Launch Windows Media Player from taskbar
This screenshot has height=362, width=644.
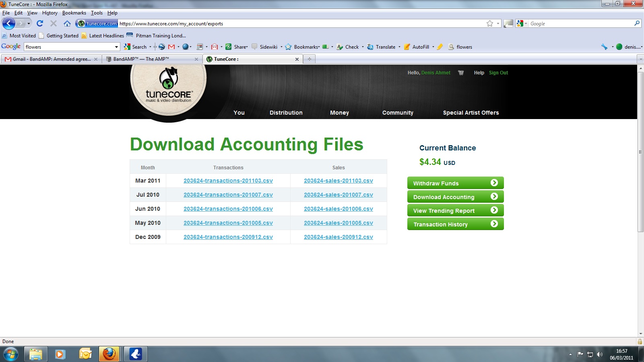(x=60, y=354)
